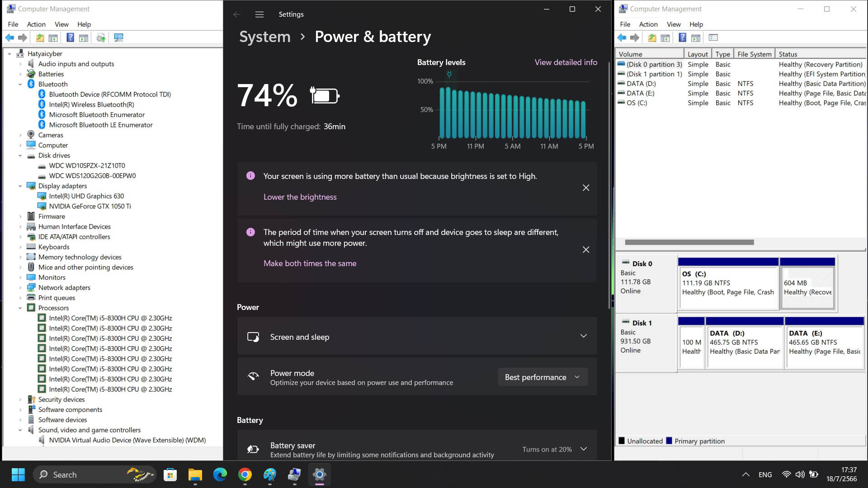Click the Settings back arrow
The height and width of the screenshot is (488, 868).
(236, 14)
